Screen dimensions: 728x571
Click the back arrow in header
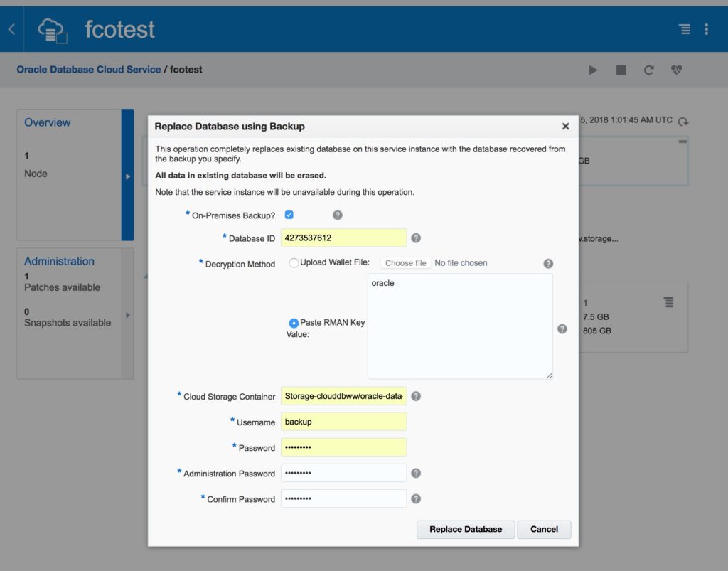11,29
